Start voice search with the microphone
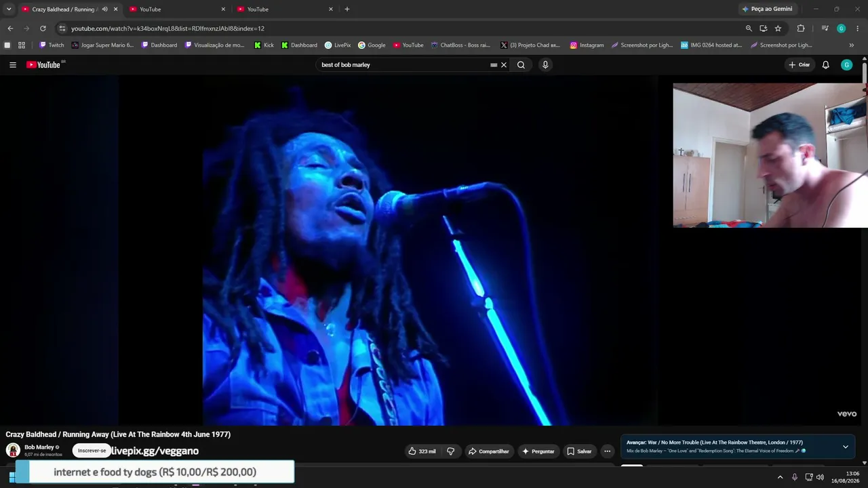This screenshot has width=868, height=488. pyautogui.click(x=545, y=65)
